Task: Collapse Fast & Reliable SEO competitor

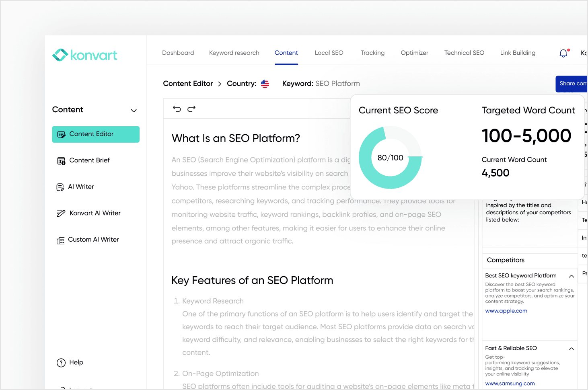Action: click(571, 349)
